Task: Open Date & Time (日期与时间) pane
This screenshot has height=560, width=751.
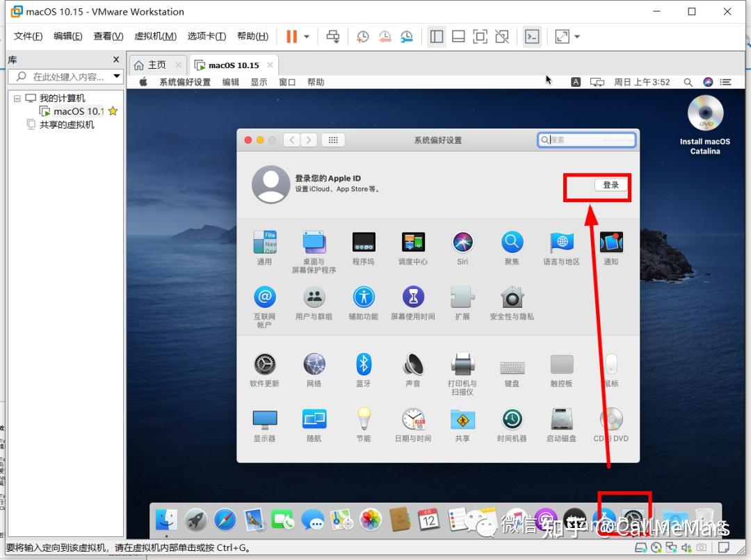Action: (413, 425)
